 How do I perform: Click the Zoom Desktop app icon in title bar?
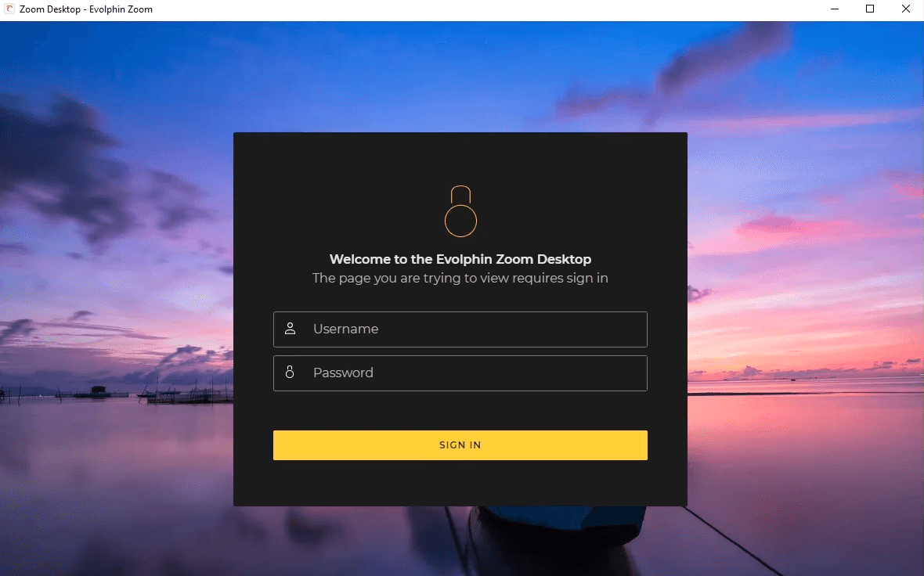tap(9, 9)
